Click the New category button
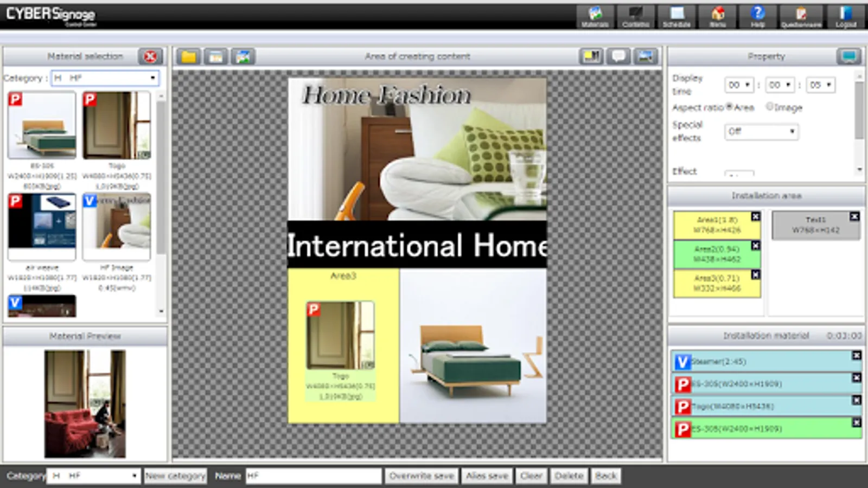Screen dimensions: 868x488 (x=175, y=476)
